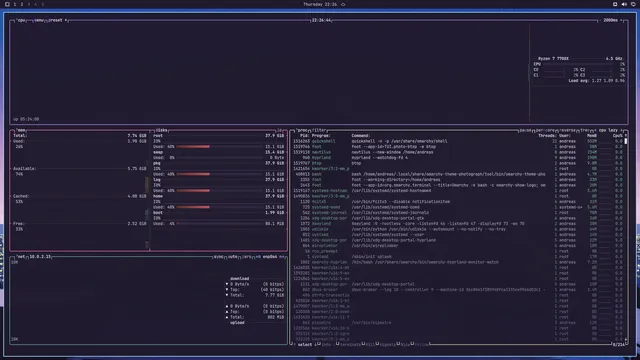Click the right arrow after 'cpu lazy' sorting
640x360 pixels.
point(622,130)
